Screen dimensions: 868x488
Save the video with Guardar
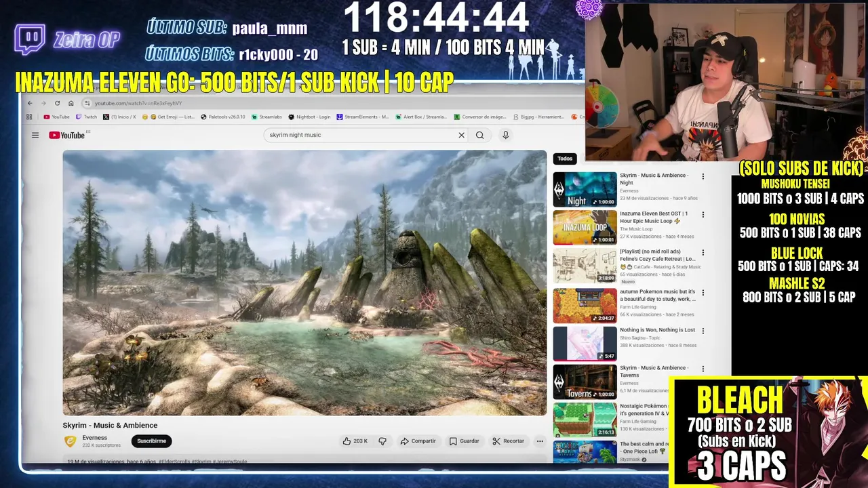464,441
